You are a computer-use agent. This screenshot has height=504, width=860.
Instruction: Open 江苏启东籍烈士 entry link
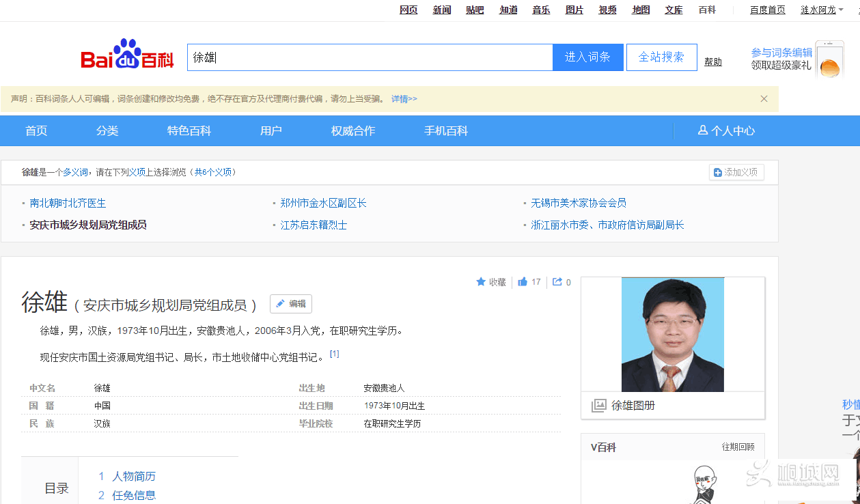click(x=314, y=225)
